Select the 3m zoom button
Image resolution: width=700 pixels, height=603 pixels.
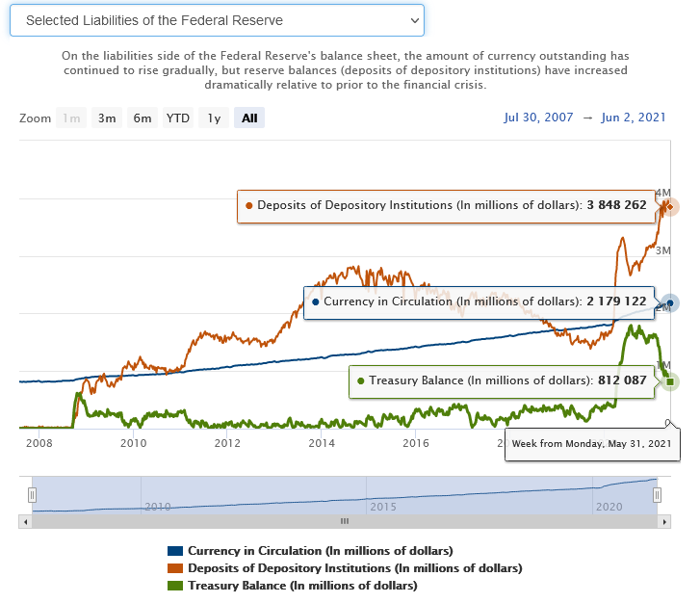107,118
